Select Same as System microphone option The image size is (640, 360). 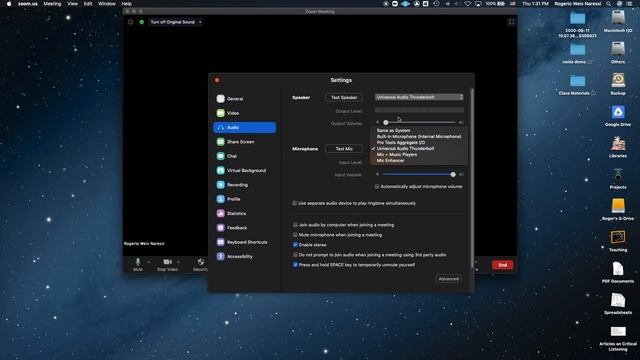click(419, 131)
